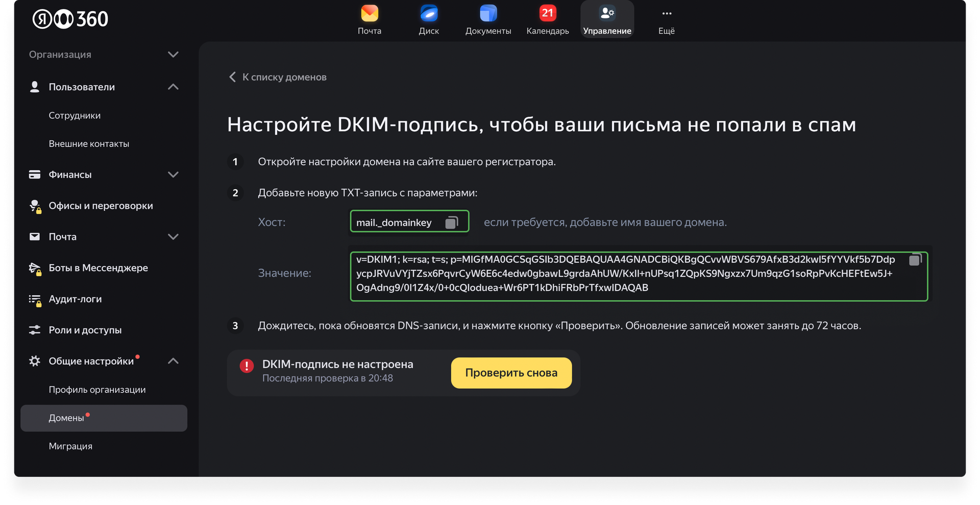Viewport: 980px width, 505px height.
Task: Expand the Финансы section
Action: pos(174,174)
